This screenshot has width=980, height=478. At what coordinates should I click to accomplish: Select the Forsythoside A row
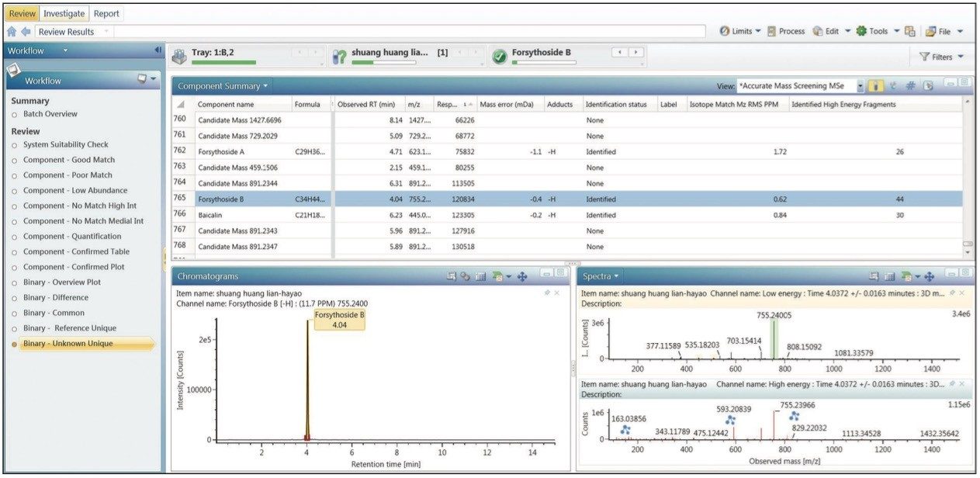pos(568,152)
